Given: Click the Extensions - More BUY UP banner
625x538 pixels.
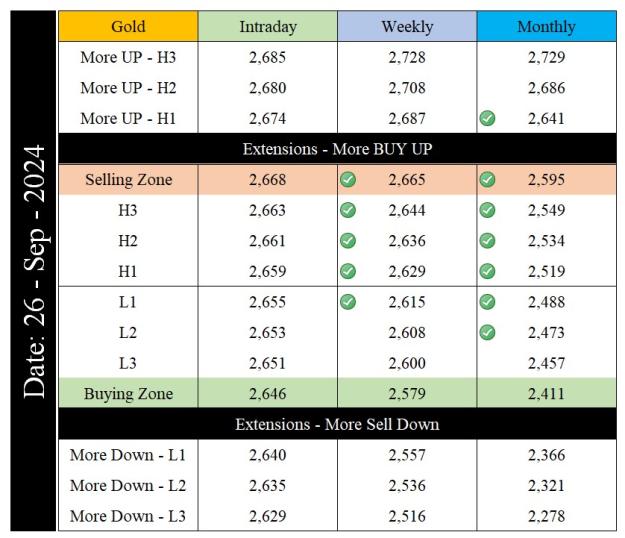Looking at the screenshot, I should 338,149.
